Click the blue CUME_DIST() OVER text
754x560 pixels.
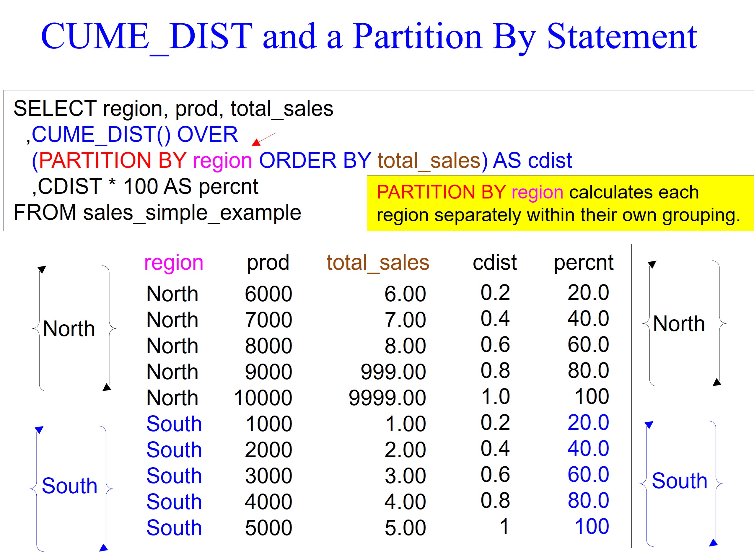[x=135, y=134]
